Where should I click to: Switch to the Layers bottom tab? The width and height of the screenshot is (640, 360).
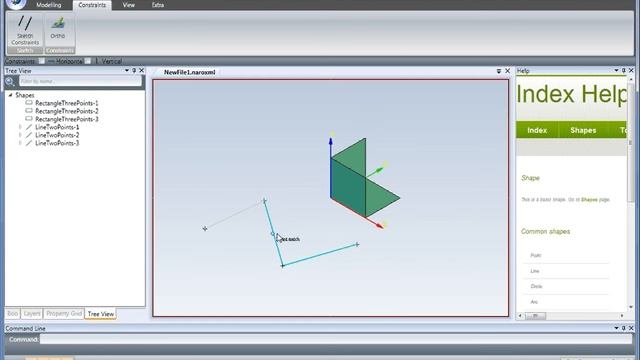[x=32, y=313]
